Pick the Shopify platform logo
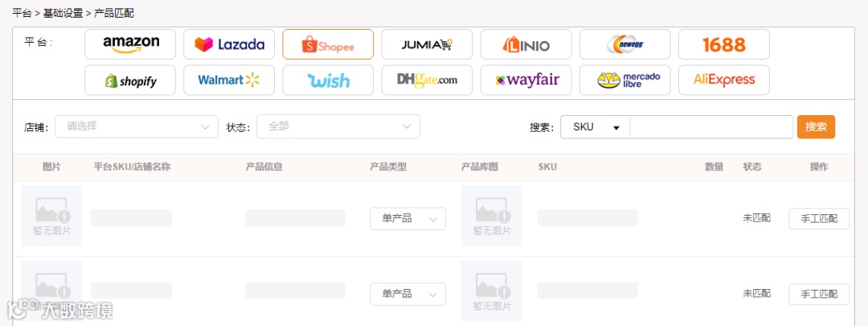This screenshot has width=868, height=326. point(130,80)
